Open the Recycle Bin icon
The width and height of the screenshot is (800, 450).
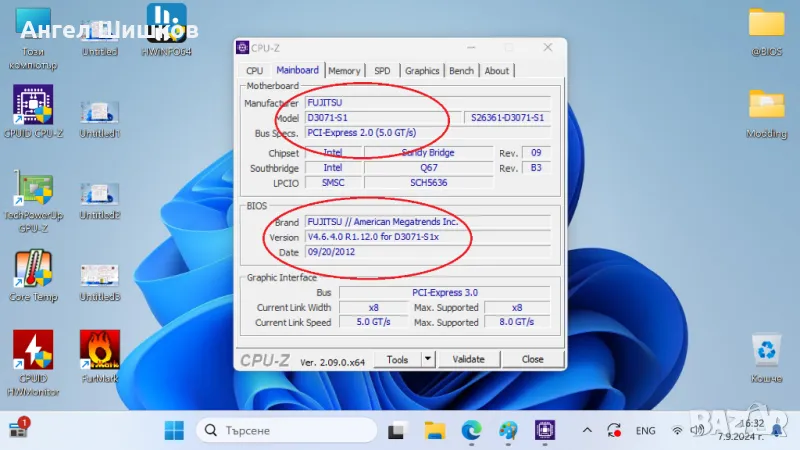pos(766,351)
